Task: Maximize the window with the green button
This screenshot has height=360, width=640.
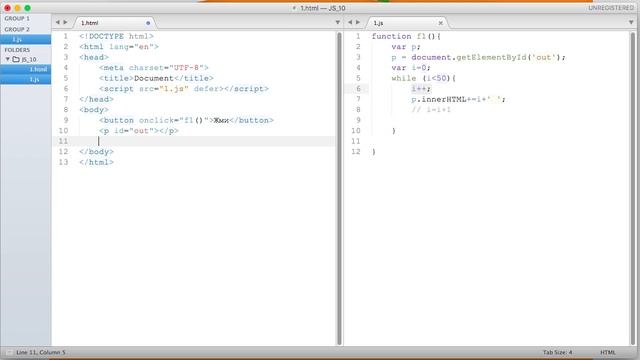Action: click(27, 8)
